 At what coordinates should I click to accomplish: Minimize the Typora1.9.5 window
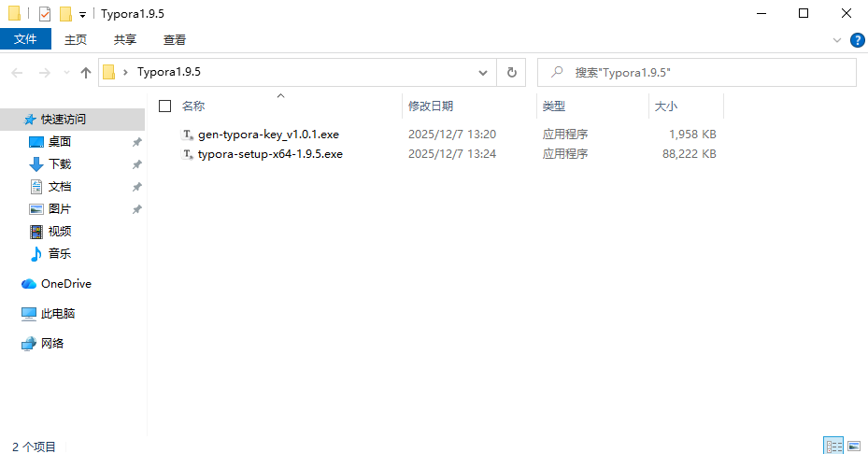pos(761,13)
